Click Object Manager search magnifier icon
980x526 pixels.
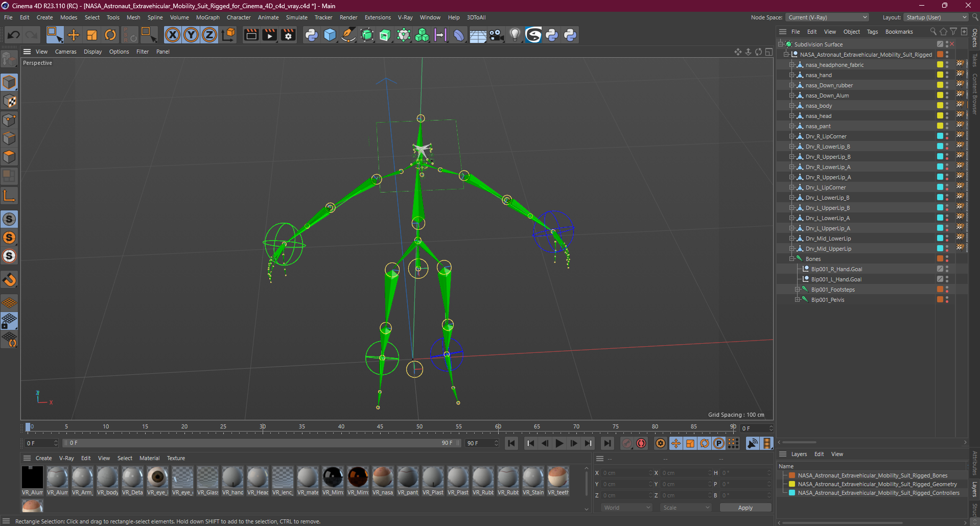[x=933, y=32]
